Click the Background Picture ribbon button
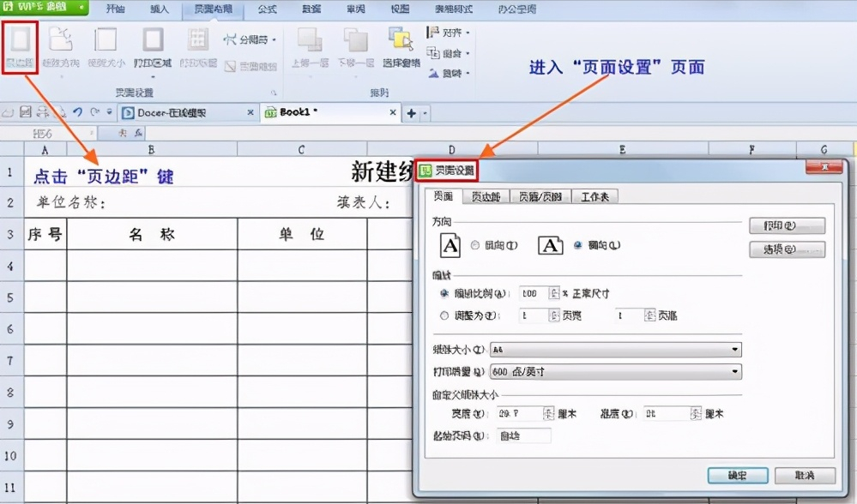The image size is (857, 504). click(x=250, y=66)
